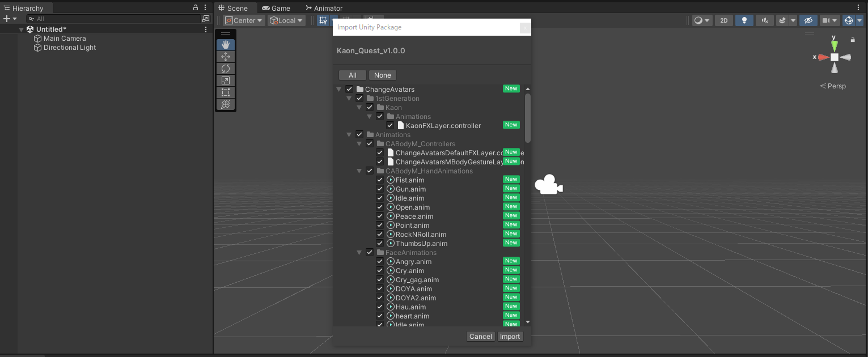Toggle 2D view mode
The width and height of the screenshot is (868, 357).
pyautogui.click(x=724, y=20)
